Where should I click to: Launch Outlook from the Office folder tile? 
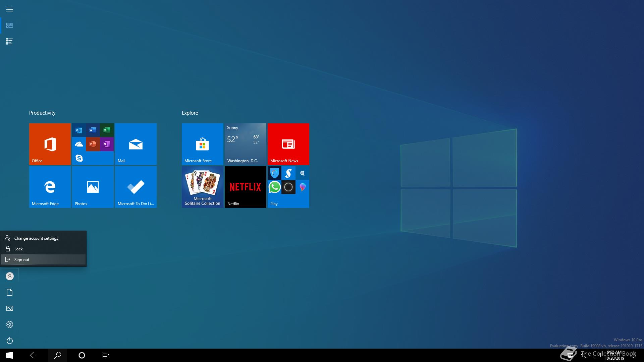tap(79, 130)
